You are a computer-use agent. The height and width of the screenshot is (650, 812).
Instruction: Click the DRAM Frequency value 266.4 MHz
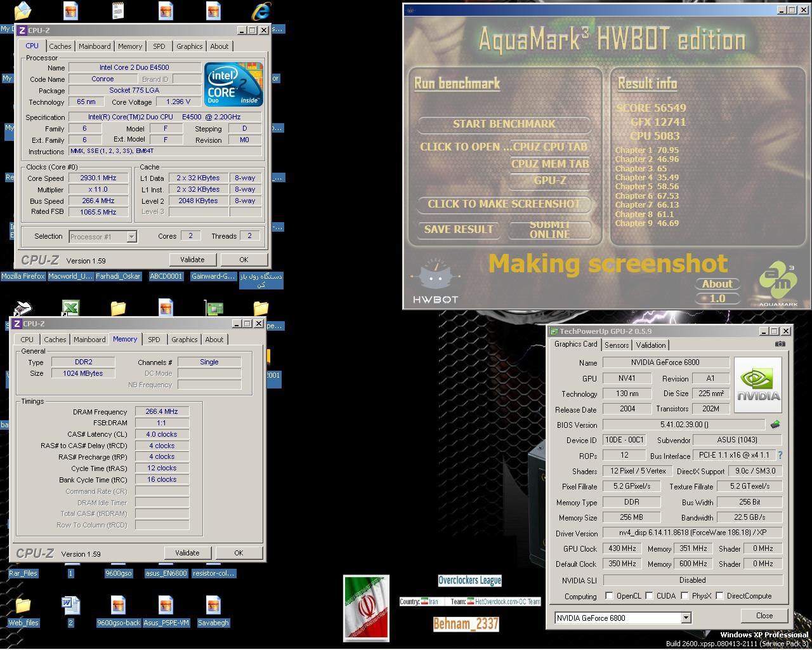[x=162, y=411]
